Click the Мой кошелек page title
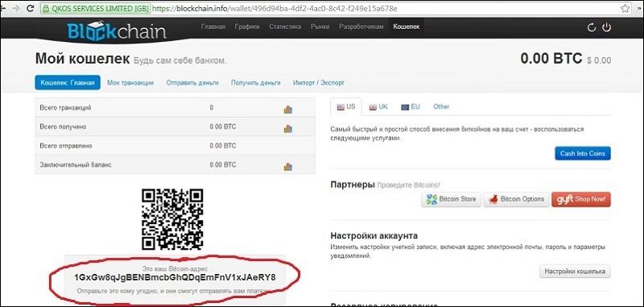 point(82,59)
